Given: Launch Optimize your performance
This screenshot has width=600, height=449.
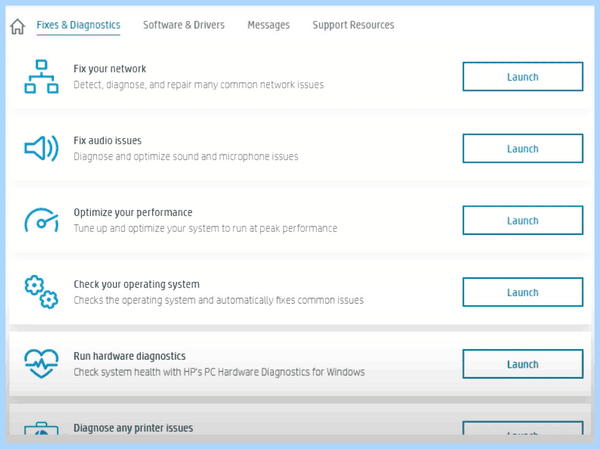Looking at the screenshot, I should [x=523, y=220].
